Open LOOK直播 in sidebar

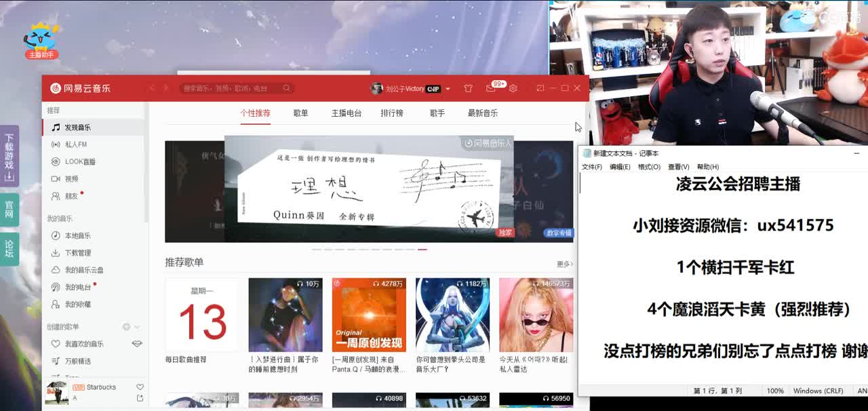[x=94, y=161]
